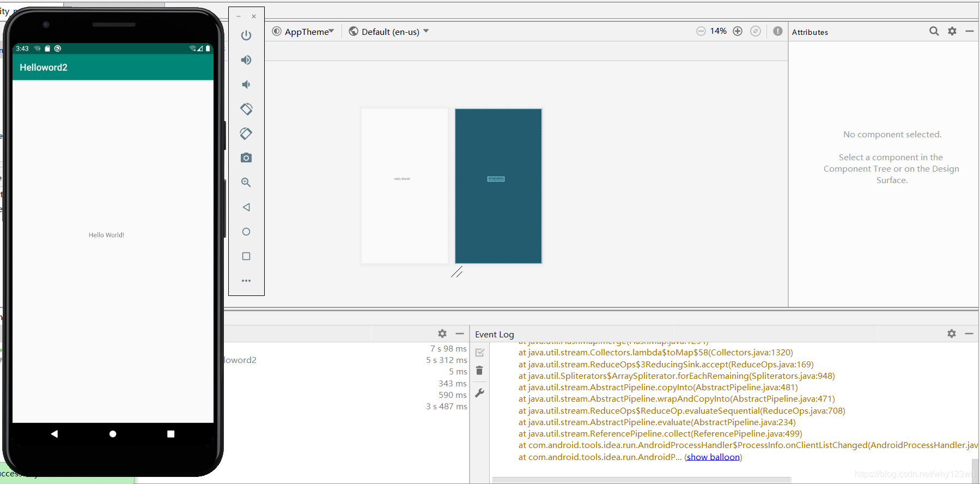Click the emulator volume up icon

tap(246, 60)
